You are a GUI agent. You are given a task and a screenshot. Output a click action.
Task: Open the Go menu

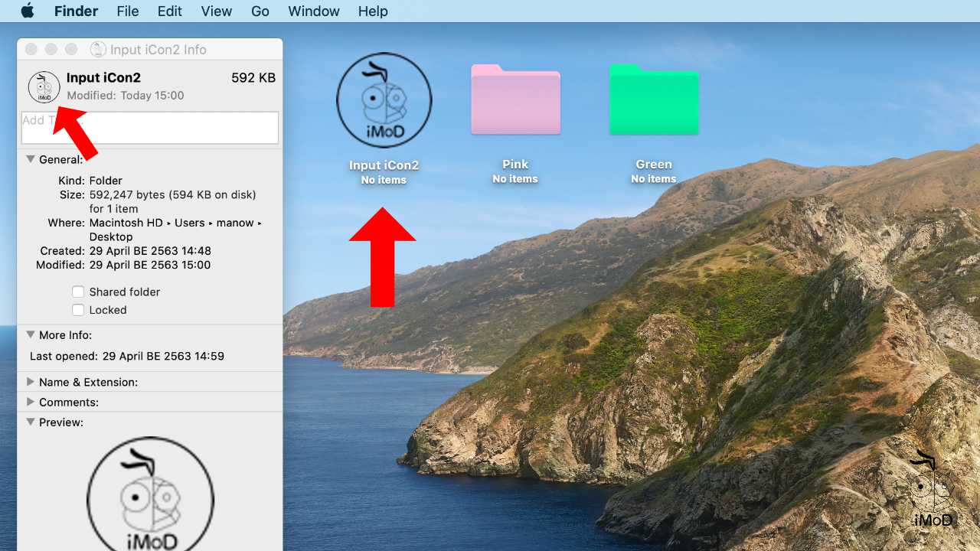click(260, 11)
